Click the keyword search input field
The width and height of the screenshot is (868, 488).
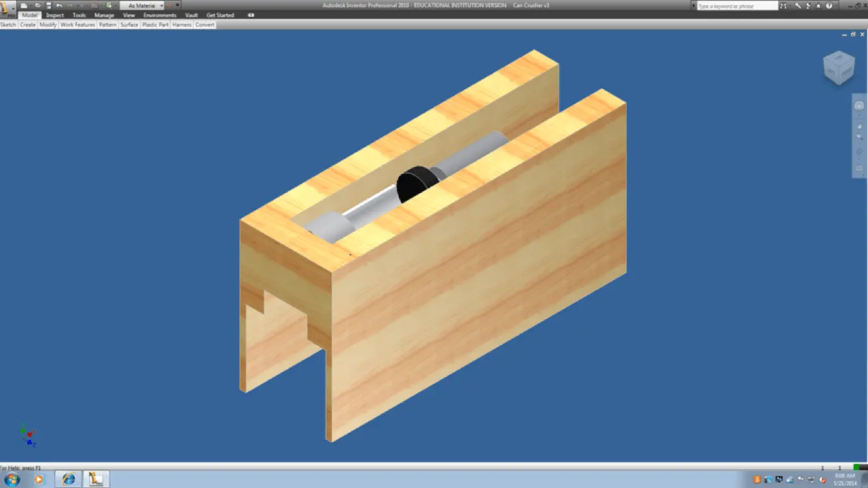point(737,6)
